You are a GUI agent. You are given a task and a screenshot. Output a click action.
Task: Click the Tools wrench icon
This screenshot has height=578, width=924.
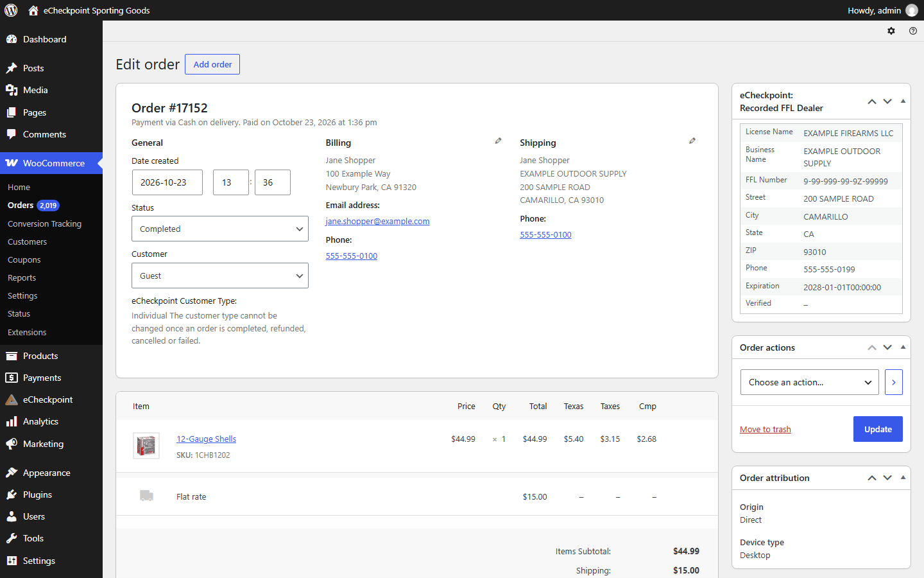coord(12,538)
